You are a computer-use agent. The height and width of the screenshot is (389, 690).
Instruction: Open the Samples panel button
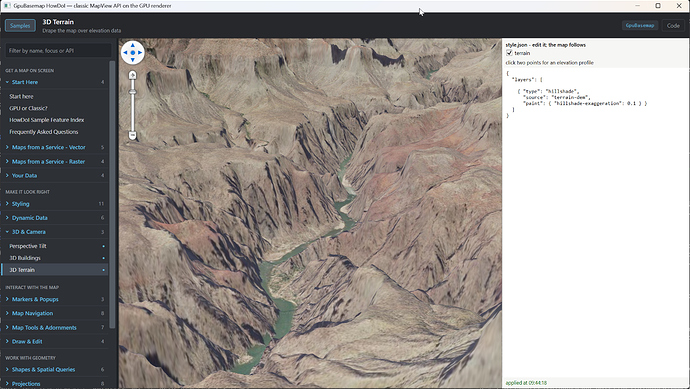(x=20, y=26)
